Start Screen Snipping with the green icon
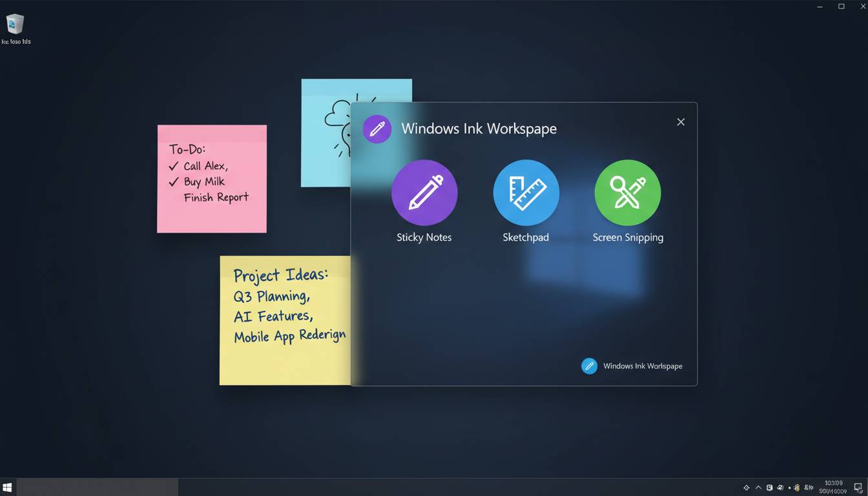This screenshot has width=868, height=496. (x=627, y=193)
